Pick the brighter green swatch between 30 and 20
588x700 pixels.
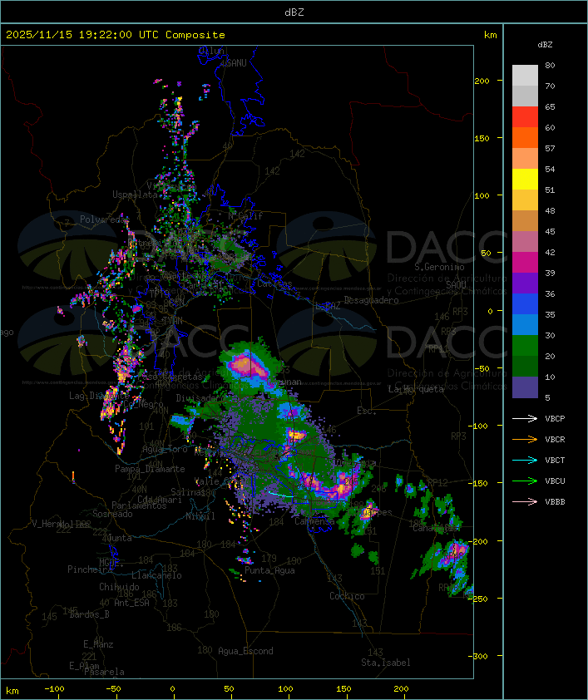point(525,345)
